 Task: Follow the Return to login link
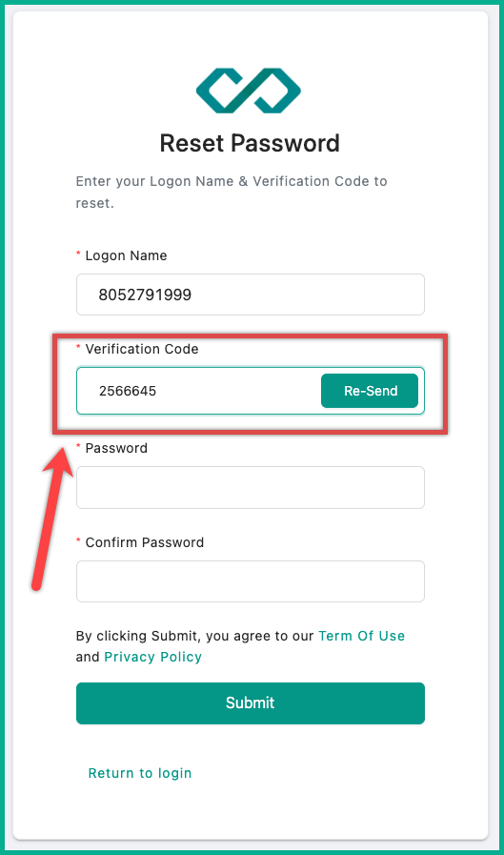click(x=140, y=773)
